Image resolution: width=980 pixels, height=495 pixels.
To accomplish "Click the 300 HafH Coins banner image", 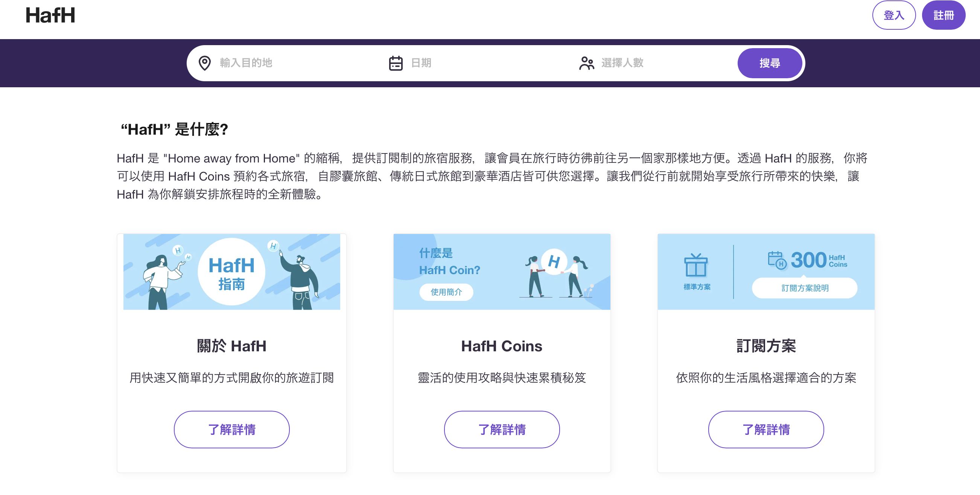I will click(x=766, y=272).
